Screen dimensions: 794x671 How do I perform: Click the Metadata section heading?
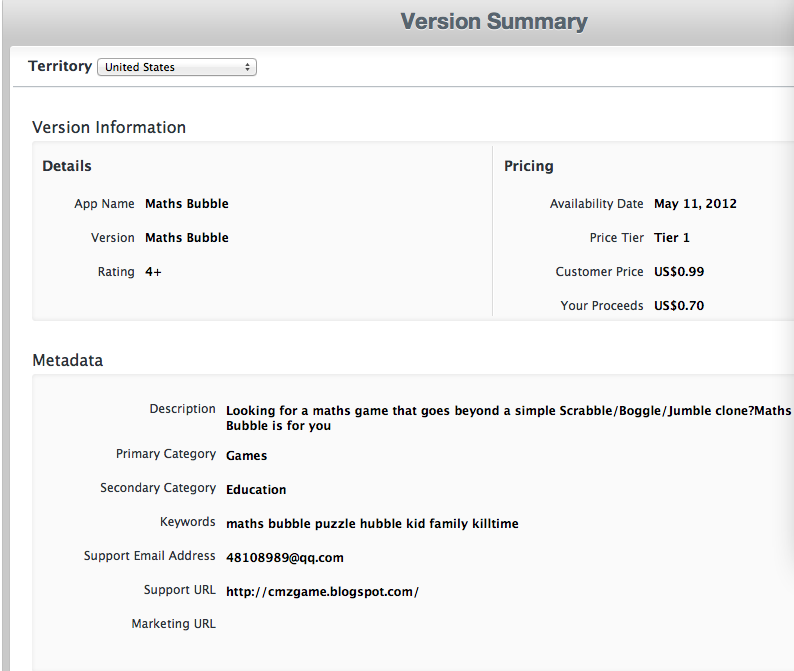(x=67, y=360)
